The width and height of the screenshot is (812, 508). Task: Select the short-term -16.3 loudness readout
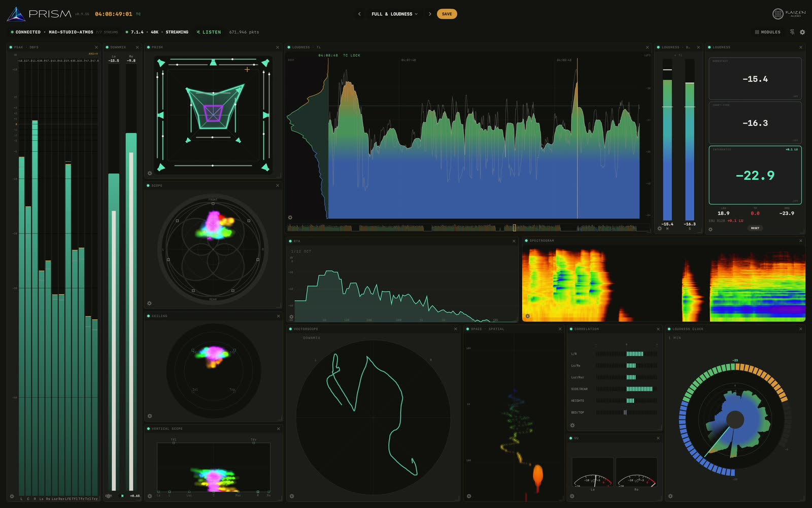pyautogui.click(x=755, y=123)
